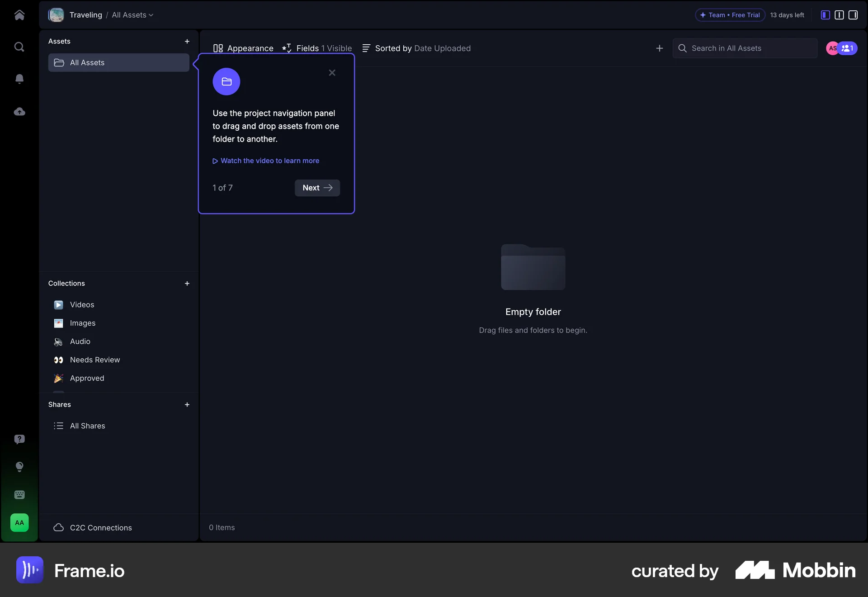Toggle the right panel visibility
The width and height of the screenshot is (868, 597).
tap(853, 15)
